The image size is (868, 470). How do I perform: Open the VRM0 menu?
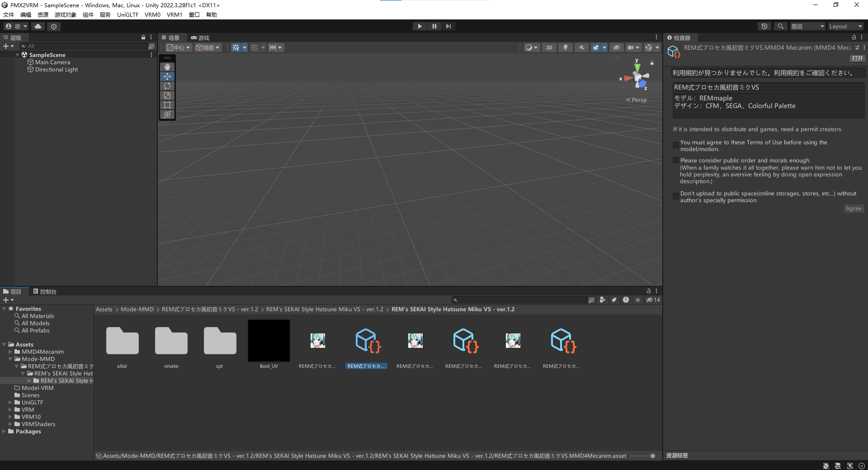[152, 15]
